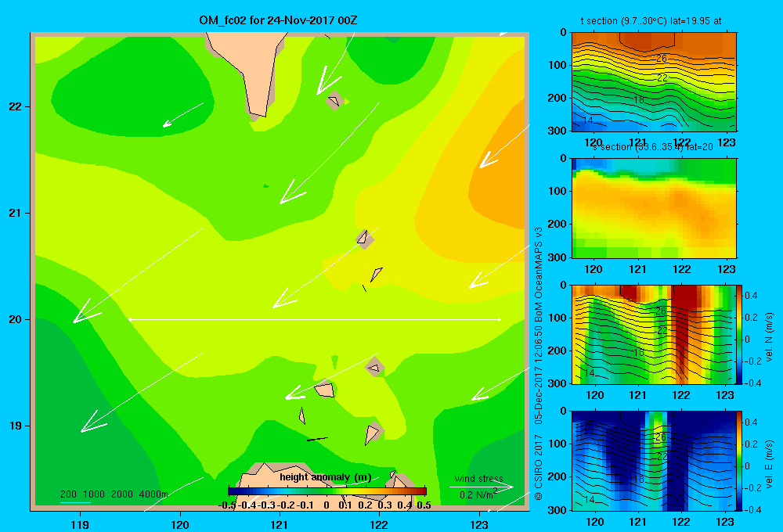Click the '-0.4' tick on vel. E color bar
Viewport: 783px width, 532px height.
pyautogui.click(x=753, y=509)
